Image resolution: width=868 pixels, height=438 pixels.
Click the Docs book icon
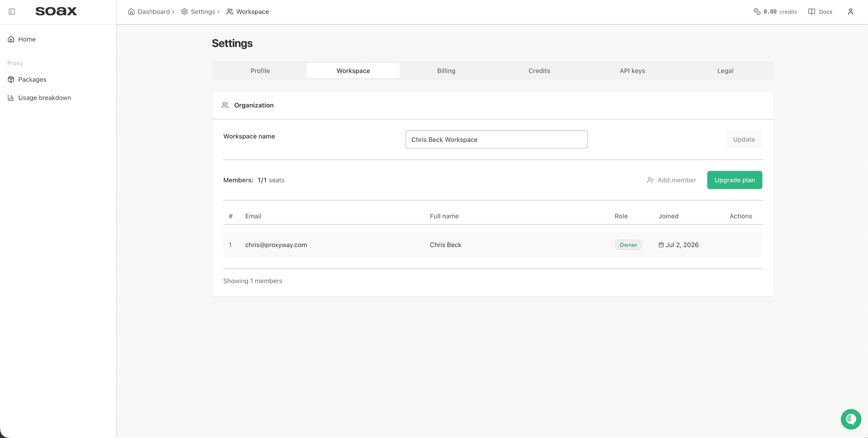pos(811,12)
